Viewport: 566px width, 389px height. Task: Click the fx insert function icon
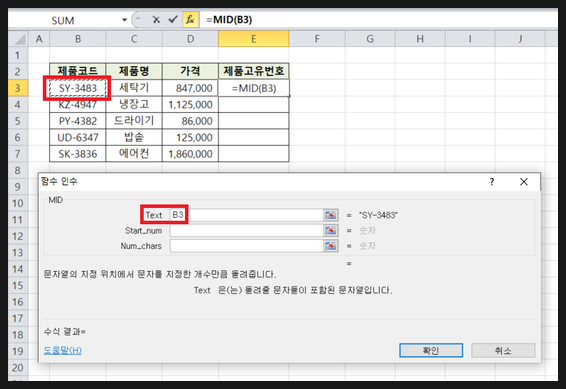(x=190, y=19)
